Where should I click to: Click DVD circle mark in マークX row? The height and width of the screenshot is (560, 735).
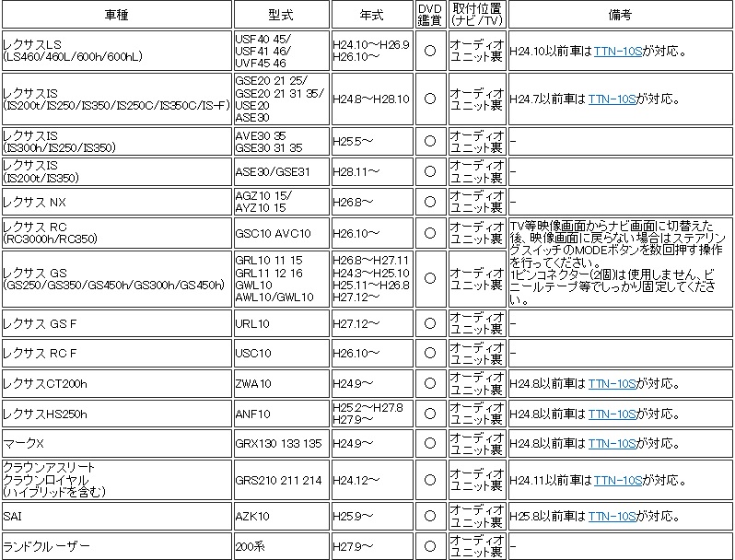pos(430,443)
